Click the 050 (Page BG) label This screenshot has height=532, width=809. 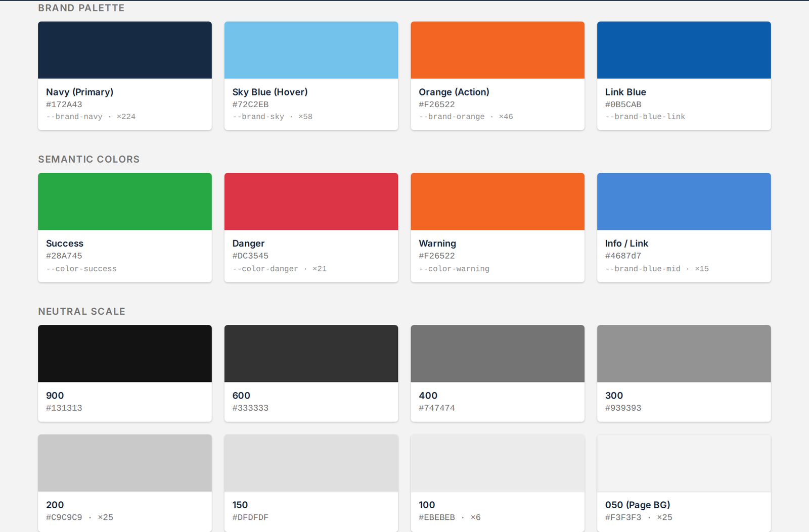pyautogui.click(x=638, y=505)
